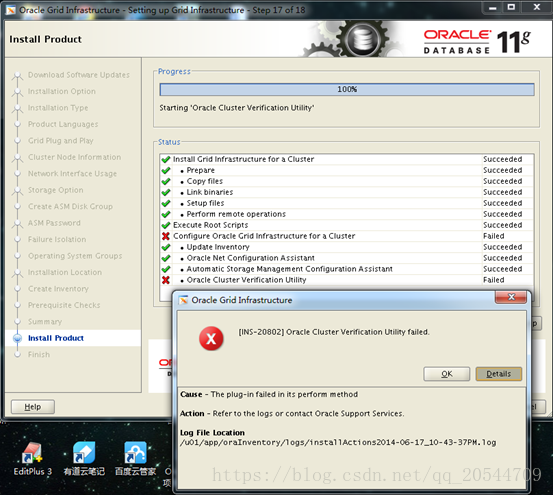Click green check beside Setup files
The image size is (553, 495).
pos(166,203)
